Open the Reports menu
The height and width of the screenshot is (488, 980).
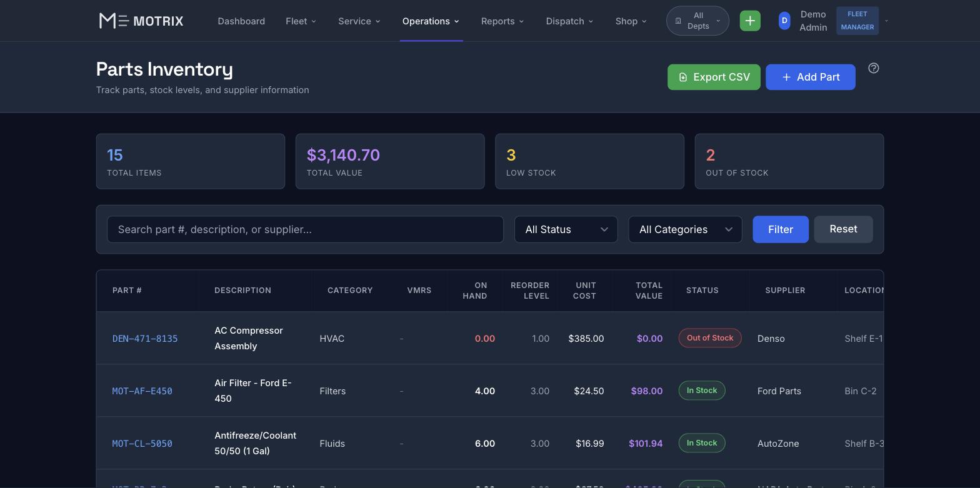(502, 21)
